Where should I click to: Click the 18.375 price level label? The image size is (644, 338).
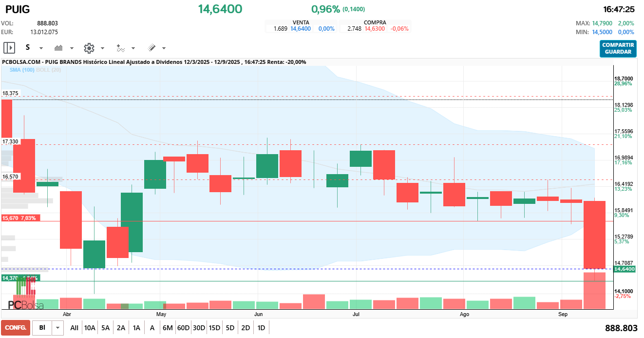point(10,93)
